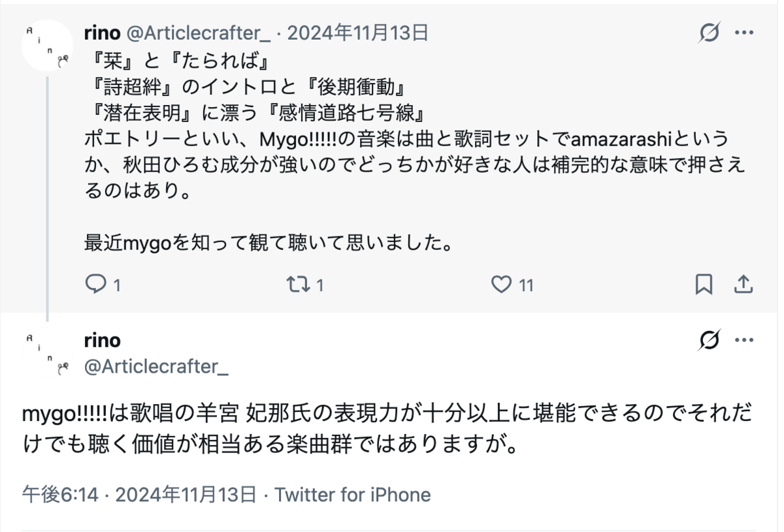Bookmark the first tweet
784x532 pixels.
click(704, 284)
